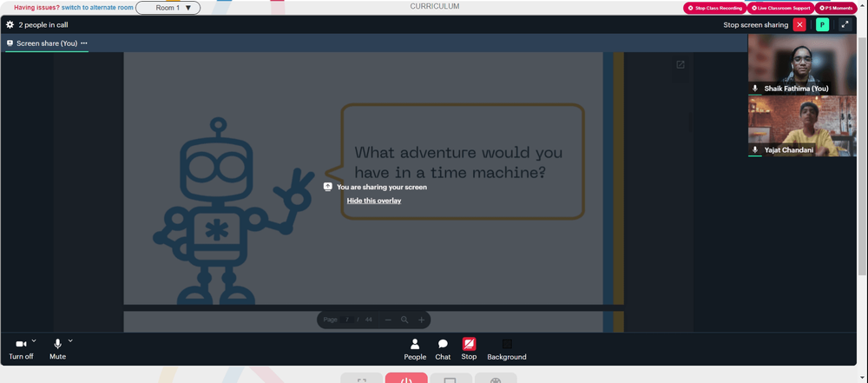This screenshot has width=868, height=383.
Task: Mute the microphone
Action: 57,350
